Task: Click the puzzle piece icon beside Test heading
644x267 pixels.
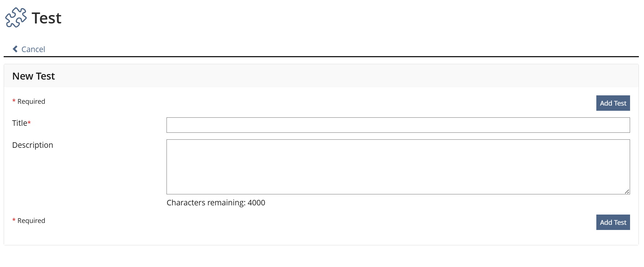Action: point(16,18)
